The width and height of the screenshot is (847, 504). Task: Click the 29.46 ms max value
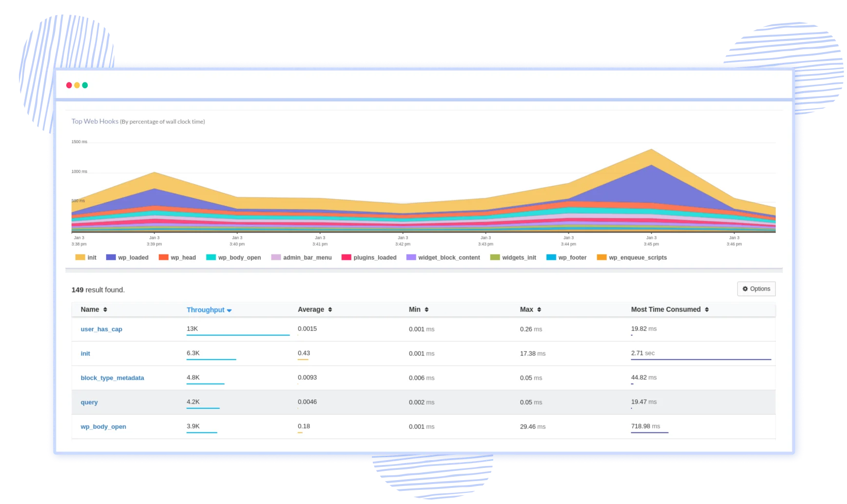(x=533, y=426)
